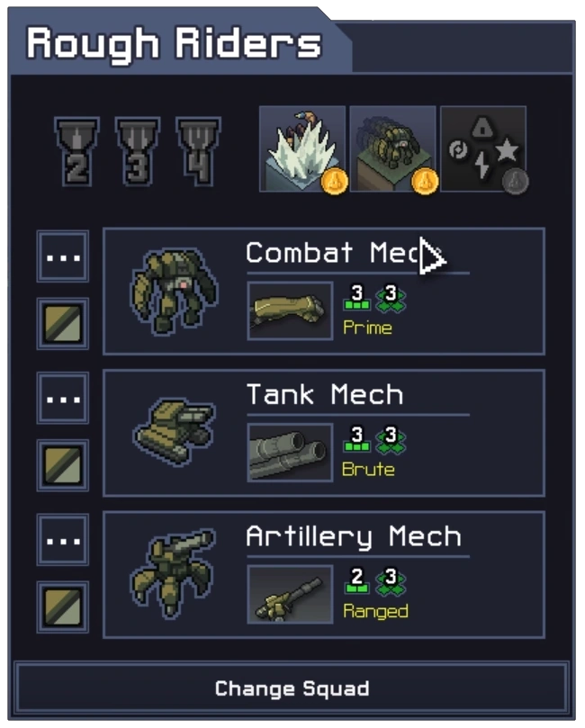585x728 pixels.
Task: Select the locked gray achievement icon
Action: coord(483,148)
